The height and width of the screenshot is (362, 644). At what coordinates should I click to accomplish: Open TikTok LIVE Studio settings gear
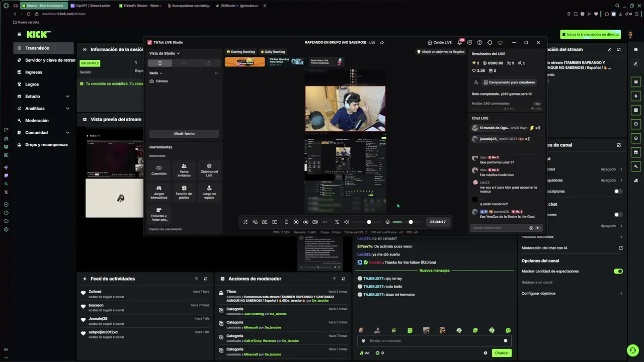pyautogui.click(x=490, y=42)
